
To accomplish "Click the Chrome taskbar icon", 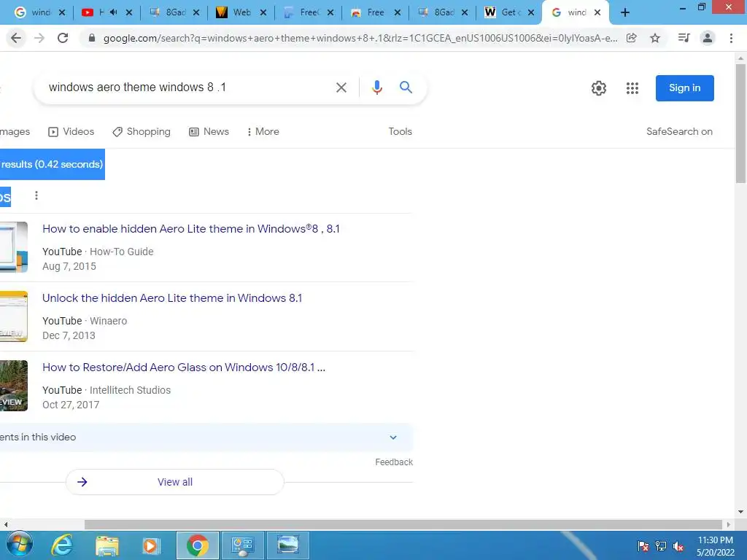I will 198,545.
